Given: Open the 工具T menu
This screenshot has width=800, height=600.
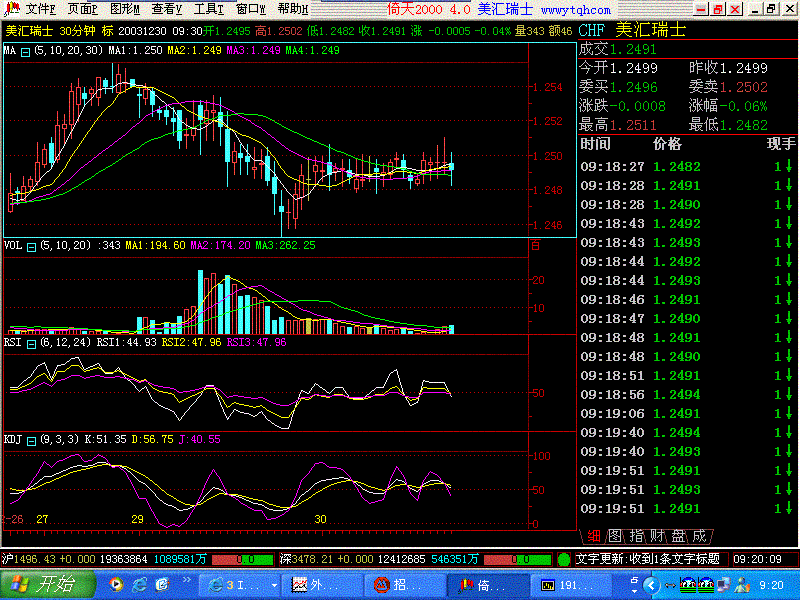Looking at the screenshot, I should tap(208, 9).
